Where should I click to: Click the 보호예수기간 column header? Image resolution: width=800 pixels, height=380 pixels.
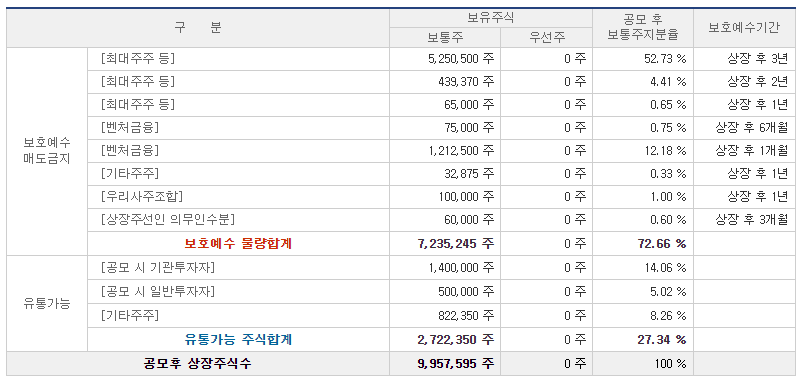[x=744, y=28]
